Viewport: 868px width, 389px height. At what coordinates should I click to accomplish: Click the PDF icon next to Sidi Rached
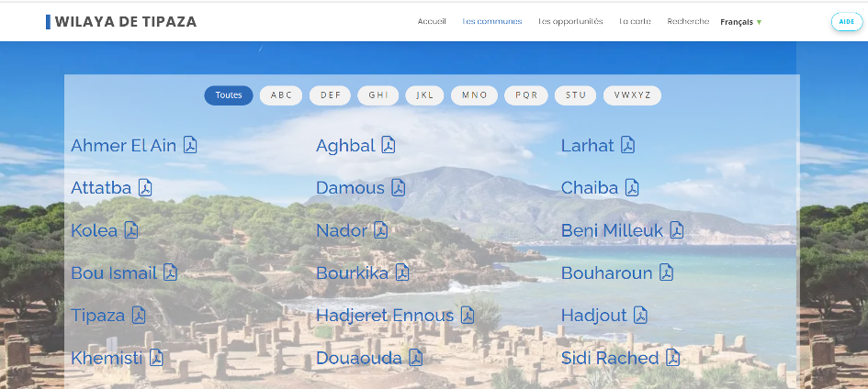(672, 358)
